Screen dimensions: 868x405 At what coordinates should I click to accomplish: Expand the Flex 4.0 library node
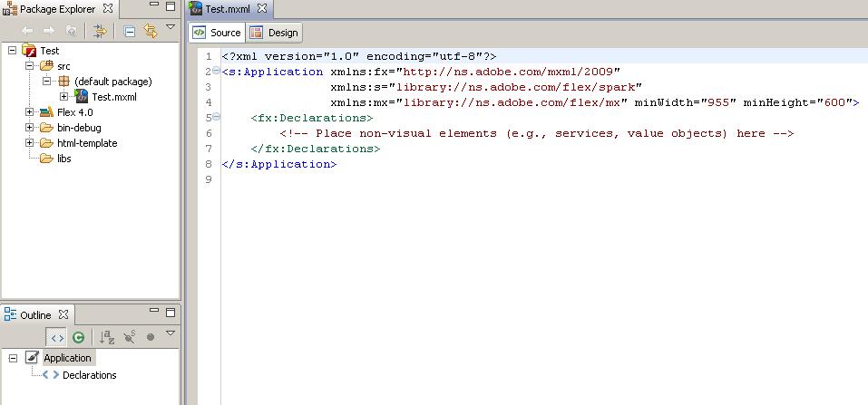(29, 112)
